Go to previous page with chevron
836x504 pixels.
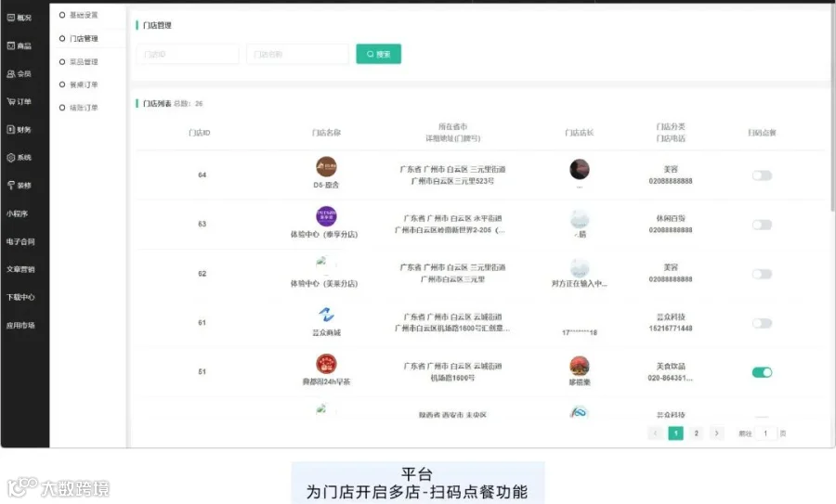pos(655,433)
